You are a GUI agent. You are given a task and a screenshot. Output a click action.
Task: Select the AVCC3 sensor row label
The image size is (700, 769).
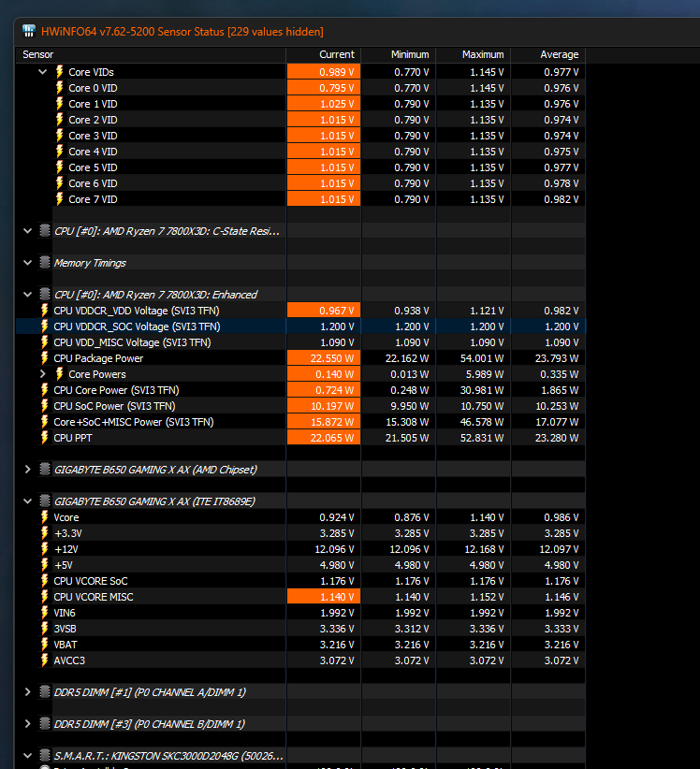(69, 660)
